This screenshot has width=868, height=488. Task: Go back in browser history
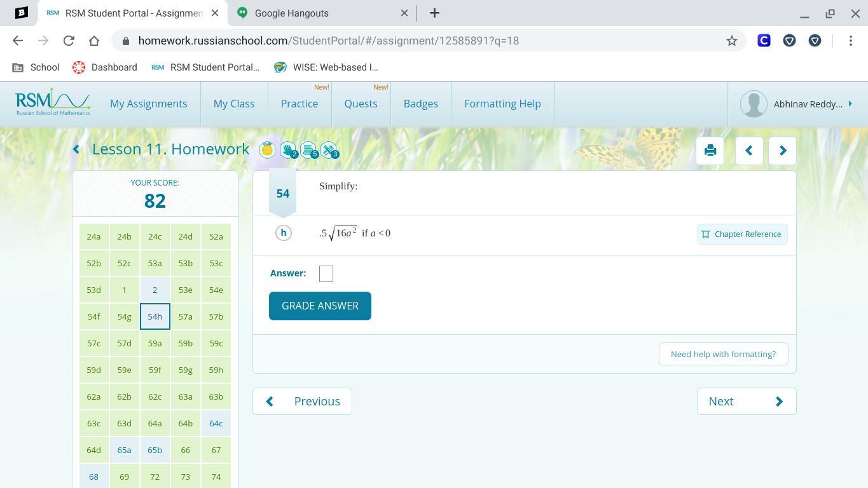pyautogui.click(x=18, y=41)
